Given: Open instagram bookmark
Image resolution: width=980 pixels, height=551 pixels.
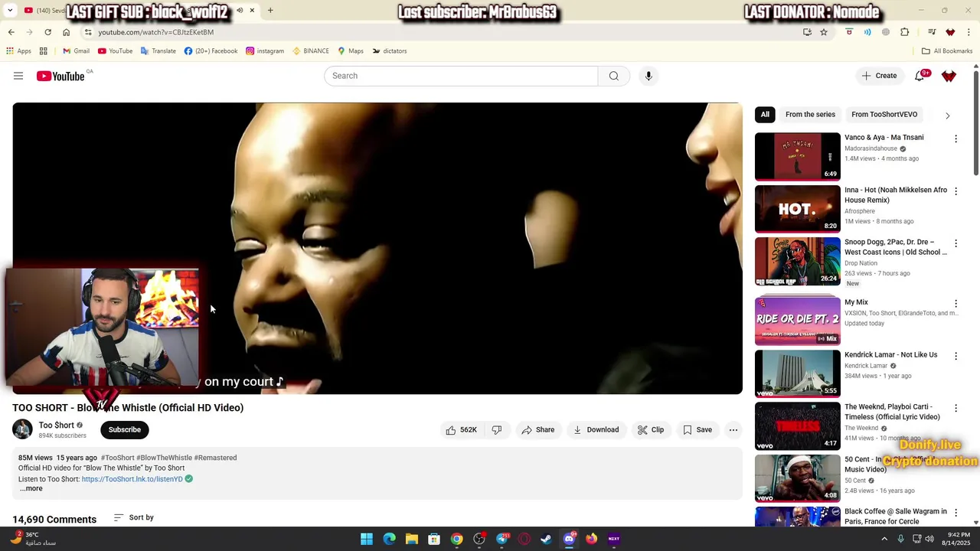Looking at the screenshot, I should tap(265, 51).
